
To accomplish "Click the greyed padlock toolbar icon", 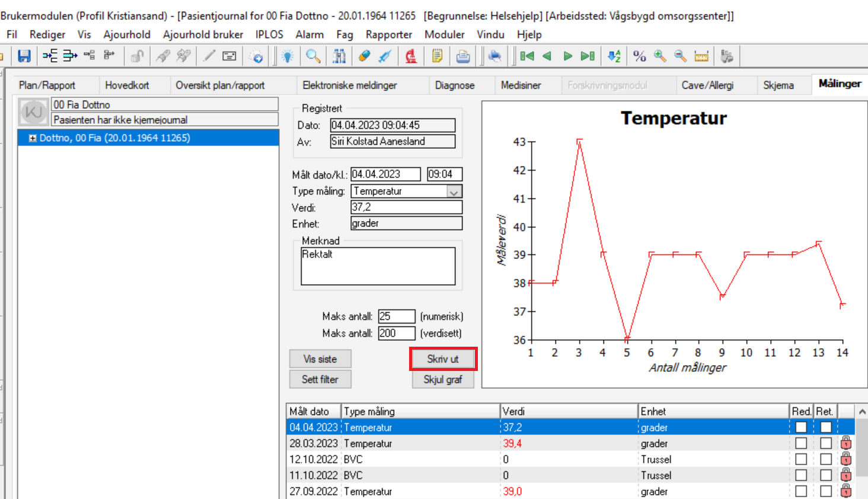I will tap(137, 56).
